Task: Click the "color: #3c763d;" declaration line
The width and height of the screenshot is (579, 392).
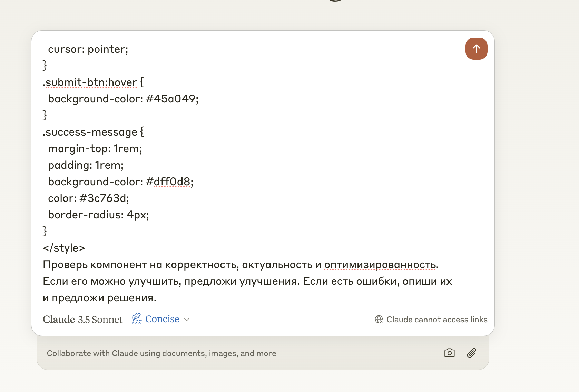Action: pyautogui.click(x=88, y=198)
